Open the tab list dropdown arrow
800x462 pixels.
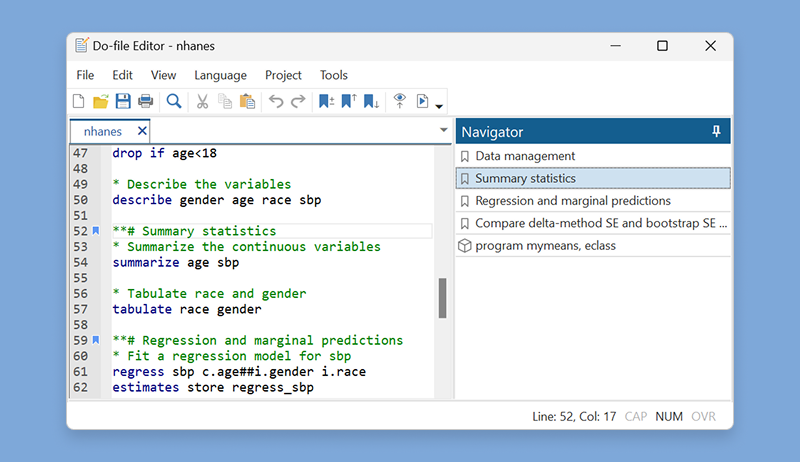coord(444,131)
